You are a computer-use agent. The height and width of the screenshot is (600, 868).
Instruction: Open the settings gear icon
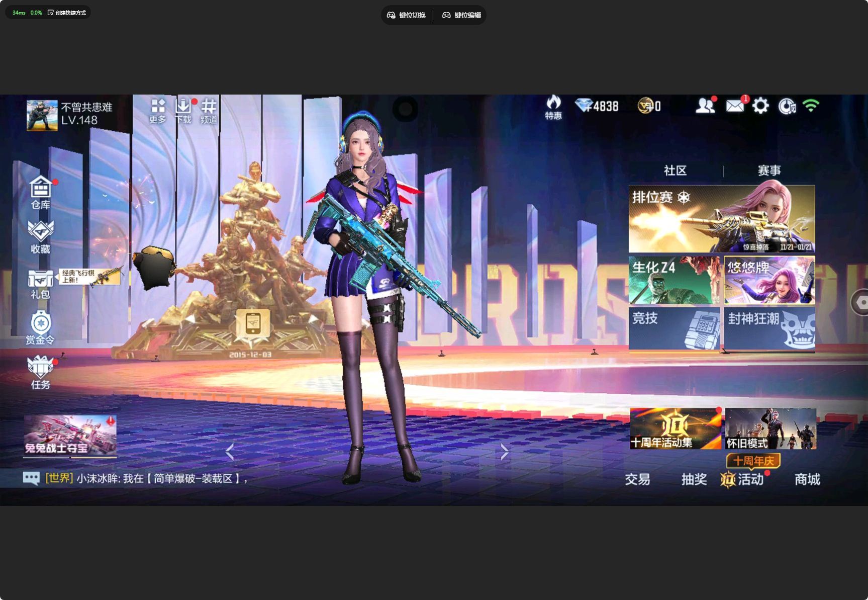click(x=760, y=106)
